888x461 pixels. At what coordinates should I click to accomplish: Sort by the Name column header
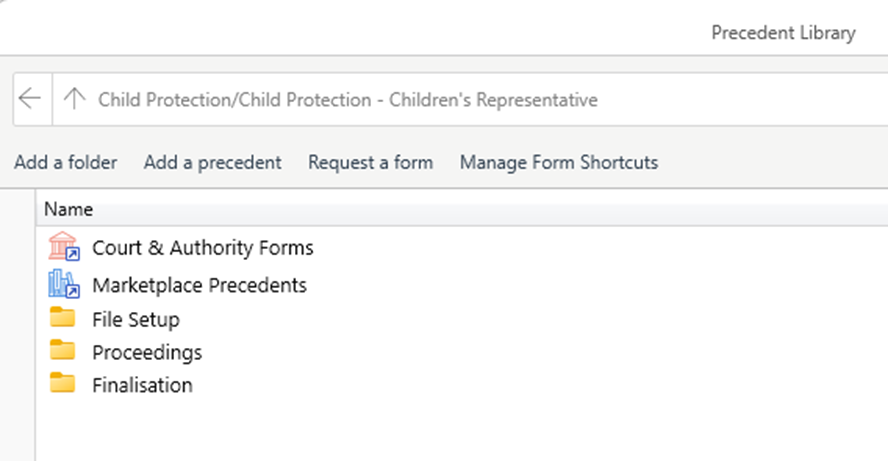(x=69, y=210)
